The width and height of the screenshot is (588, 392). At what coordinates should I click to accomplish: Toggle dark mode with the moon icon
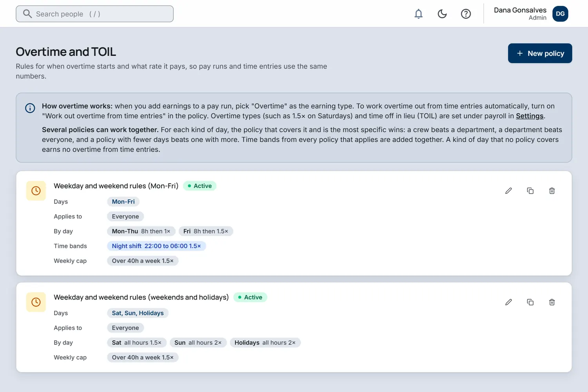(x=442, y=14)
